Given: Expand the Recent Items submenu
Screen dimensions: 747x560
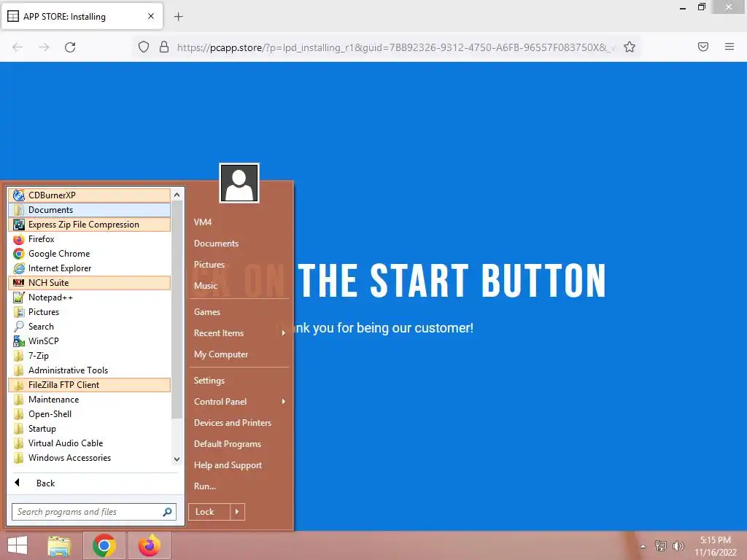Looking at the screenshot, I should point(239,333).
